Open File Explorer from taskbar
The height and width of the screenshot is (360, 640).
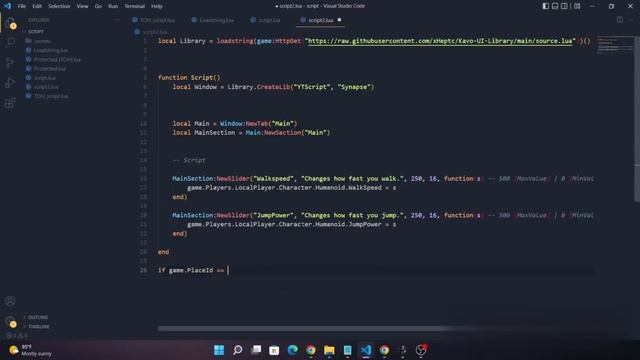pos(329,350)
